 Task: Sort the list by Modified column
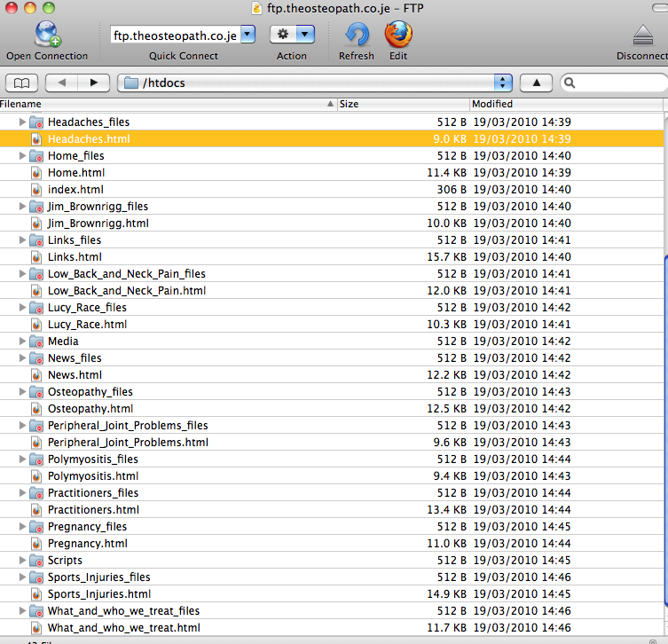click(567, 104)
